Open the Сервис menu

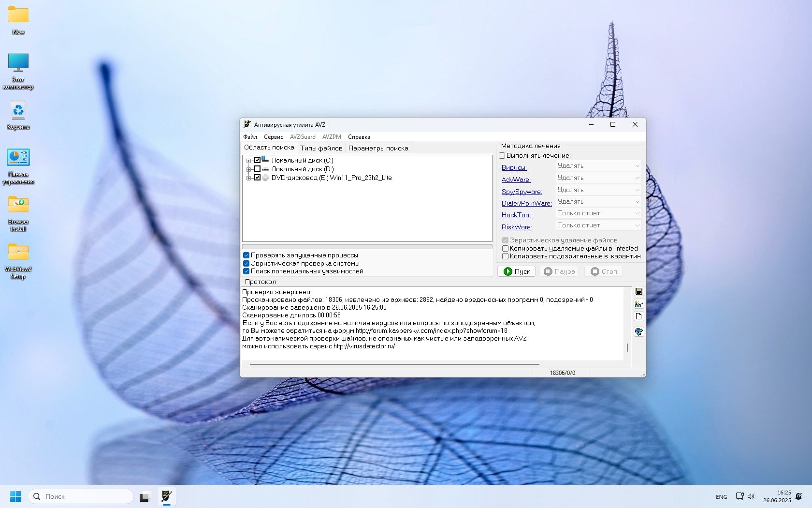(x=273, y=137)
